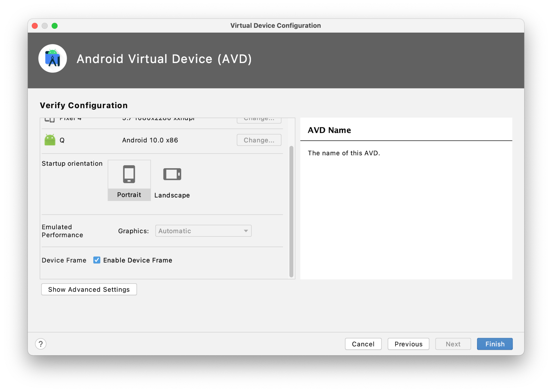Screen dimensions: 552x392
Task: Click the Landscape tablet orientation icon
Action: click(172, 174)
